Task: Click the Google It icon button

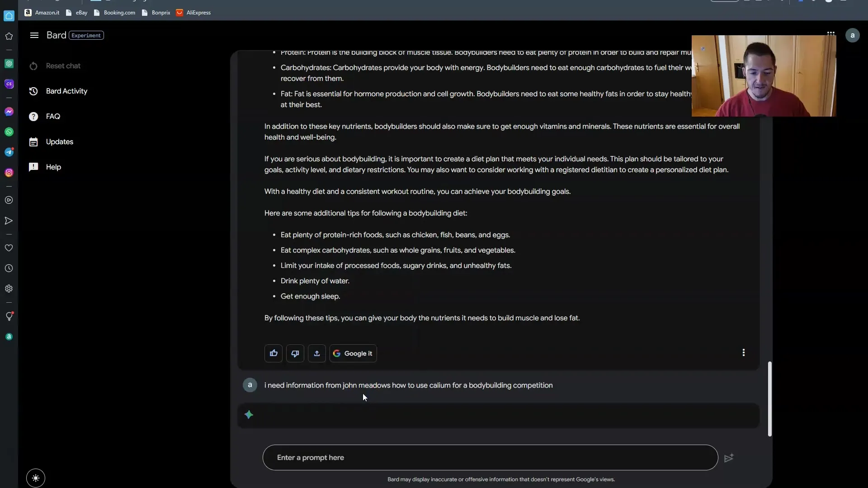Action: [353, 353]
